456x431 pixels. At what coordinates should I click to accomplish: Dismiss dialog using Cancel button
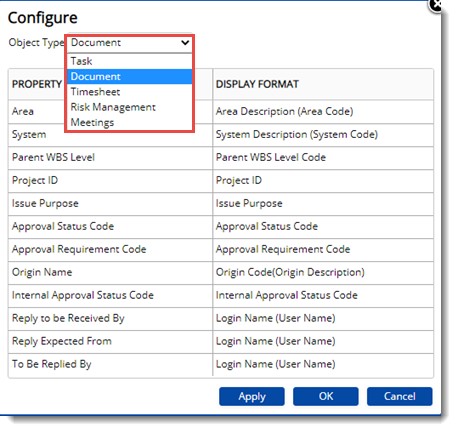400,396
